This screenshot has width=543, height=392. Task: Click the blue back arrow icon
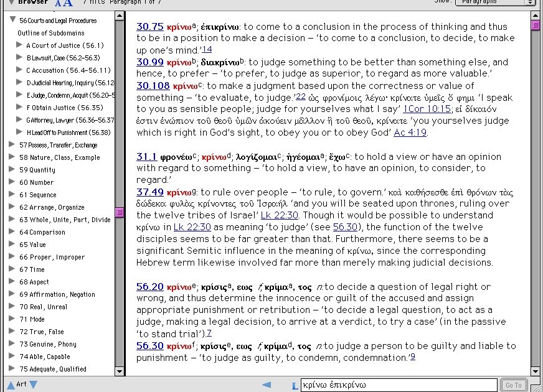click(267, 385)
